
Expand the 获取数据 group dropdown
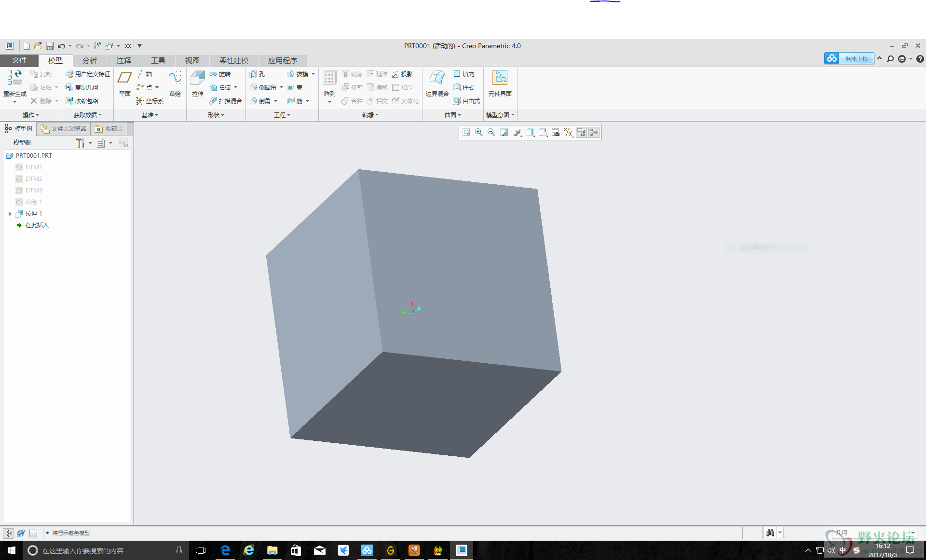coord(88,115)
